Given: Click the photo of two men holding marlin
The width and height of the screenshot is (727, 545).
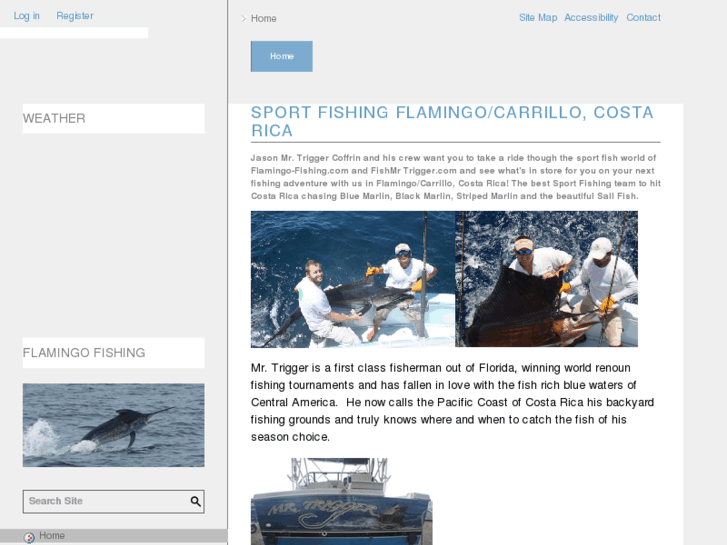Looking at the screenshot, I should point(353,279).
